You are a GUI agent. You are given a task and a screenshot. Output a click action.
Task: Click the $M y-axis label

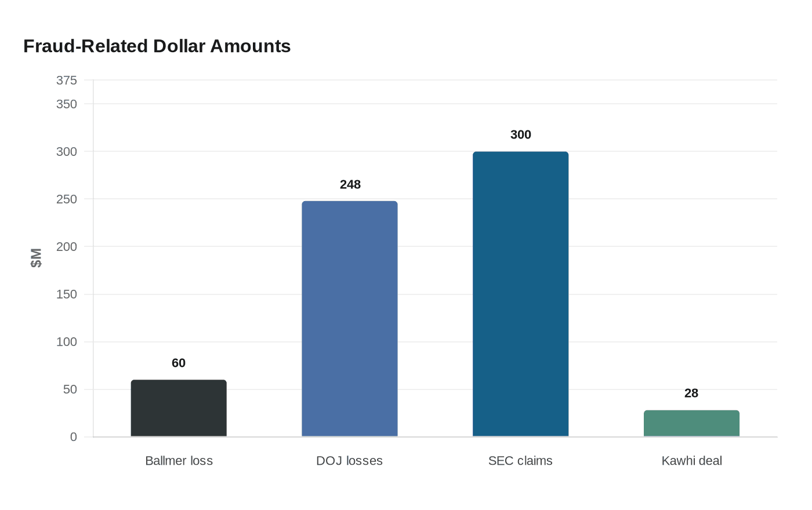pos(37,258)
